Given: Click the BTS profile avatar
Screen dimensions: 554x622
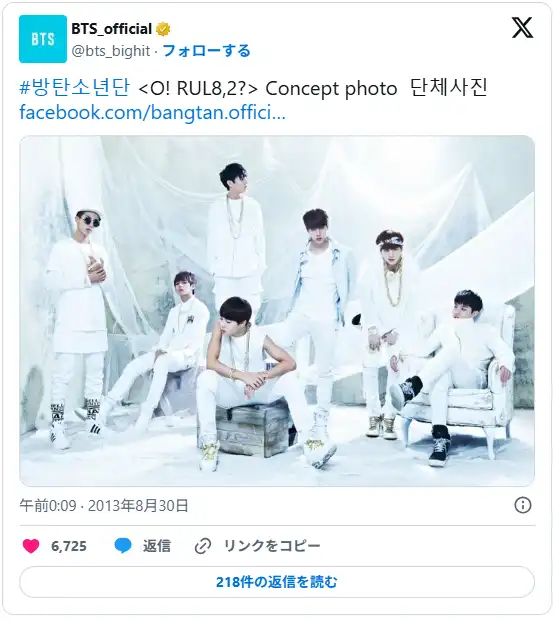Looking at the screenshot, I should pos(43,39).
